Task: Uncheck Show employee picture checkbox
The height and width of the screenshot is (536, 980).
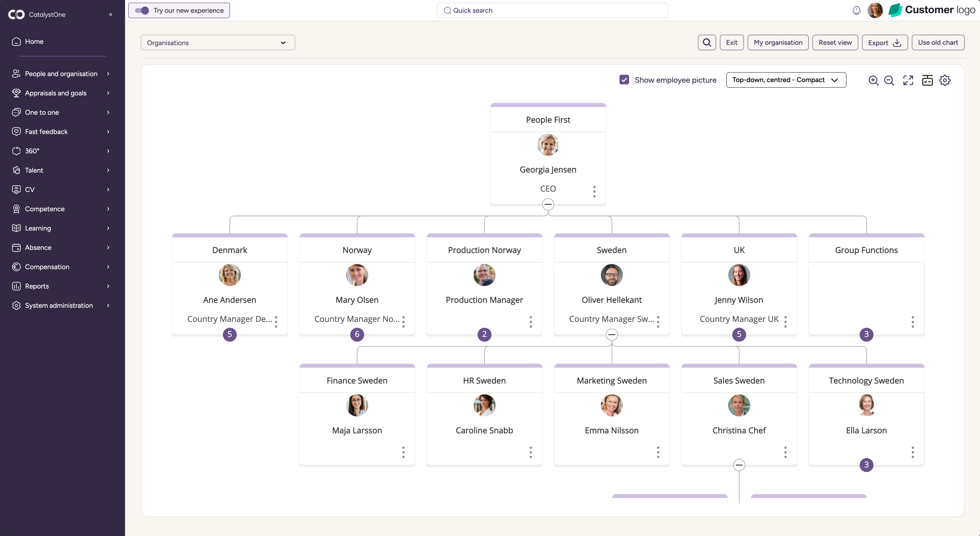Action: [x=624, y=80]
